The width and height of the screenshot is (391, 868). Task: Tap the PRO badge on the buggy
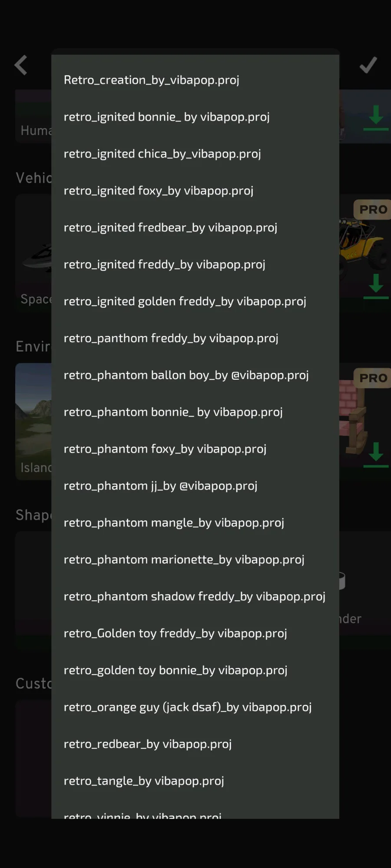click(x=373, y=210)
